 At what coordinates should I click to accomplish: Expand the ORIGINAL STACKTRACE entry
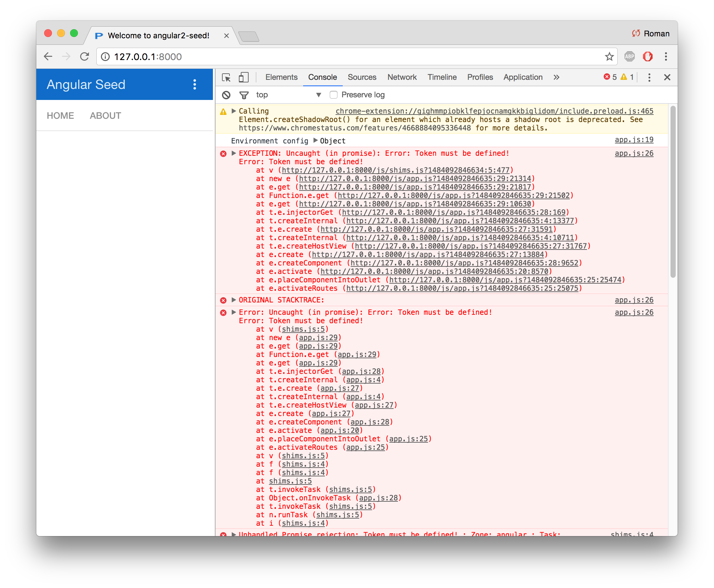[x=234, y=300]
